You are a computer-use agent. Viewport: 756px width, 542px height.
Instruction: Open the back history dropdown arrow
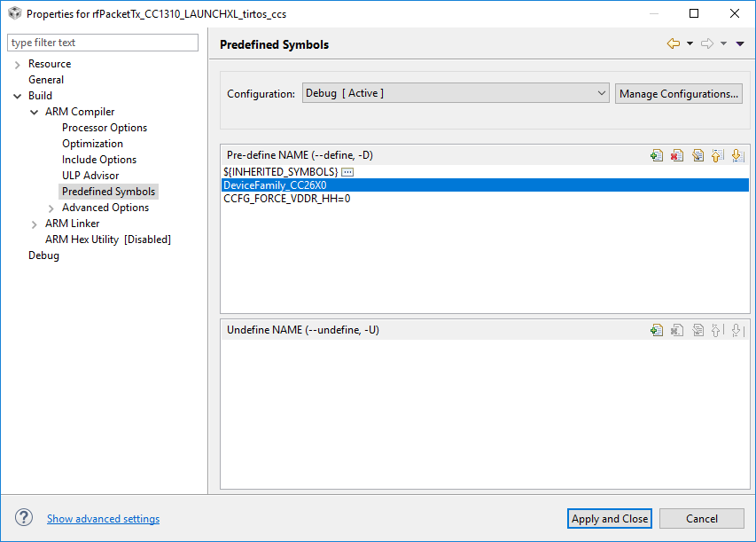[690, 44]
